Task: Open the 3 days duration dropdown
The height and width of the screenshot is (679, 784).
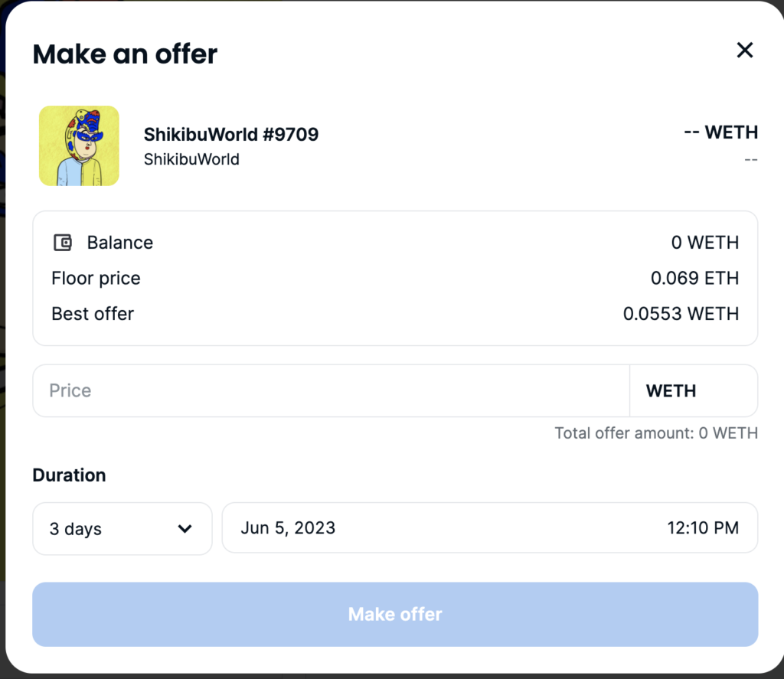Action: pos(122,528)
